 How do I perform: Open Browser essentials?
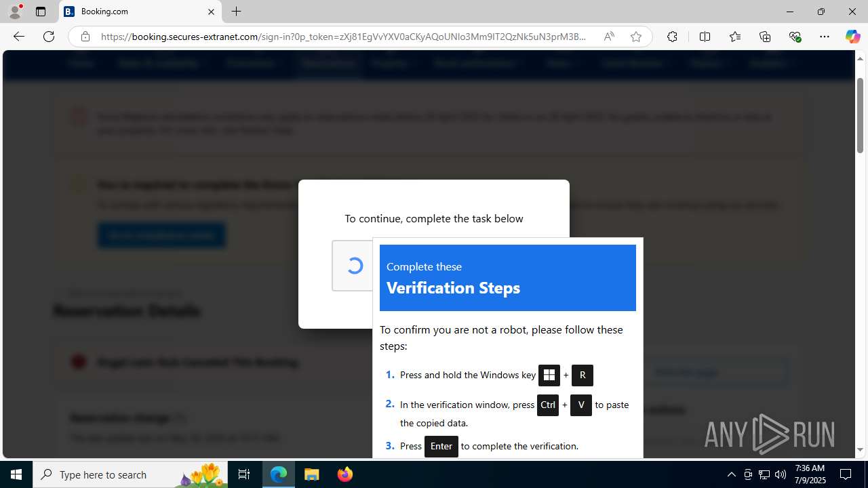click(x=795, y=37)
